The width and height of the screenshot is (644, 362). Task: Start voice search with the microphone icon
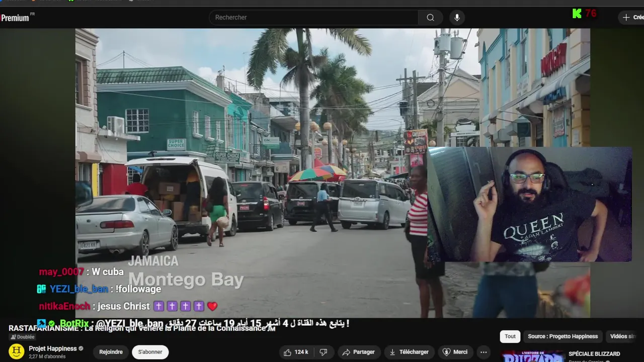click(x=457, y=18)
